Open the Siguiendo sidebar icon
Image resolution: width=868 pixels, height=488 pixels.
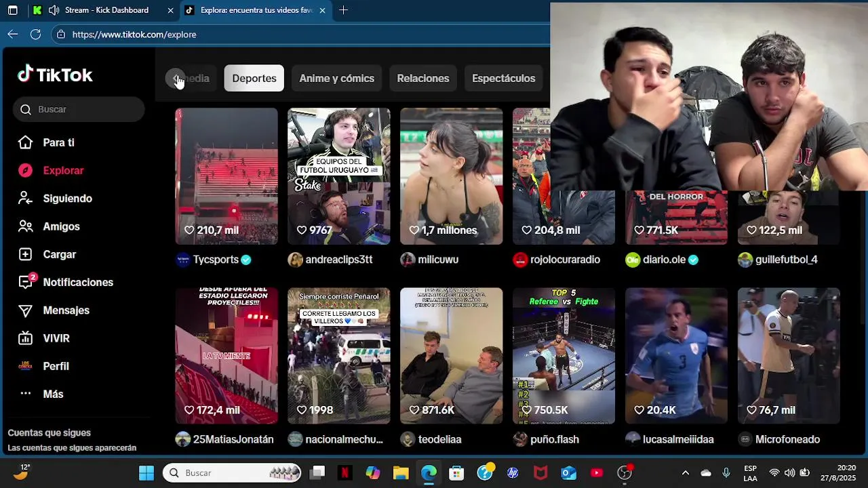[x=25, y=199]
